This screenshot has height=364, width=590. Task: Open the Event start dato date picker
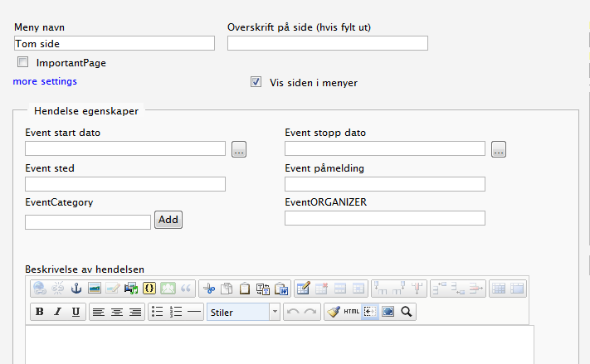pyautogui.click(x=239, y=149)
